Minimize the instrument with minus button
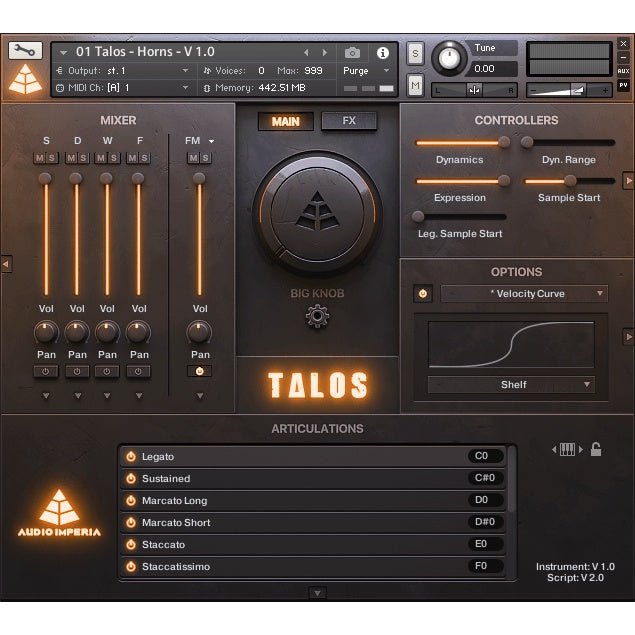635x635 pixels. 623,57
